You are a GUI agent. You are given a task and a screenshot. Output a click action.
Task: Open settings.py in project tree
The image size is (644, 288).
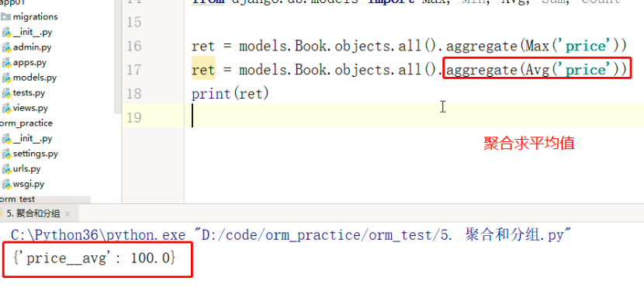(x=36, y=154)
